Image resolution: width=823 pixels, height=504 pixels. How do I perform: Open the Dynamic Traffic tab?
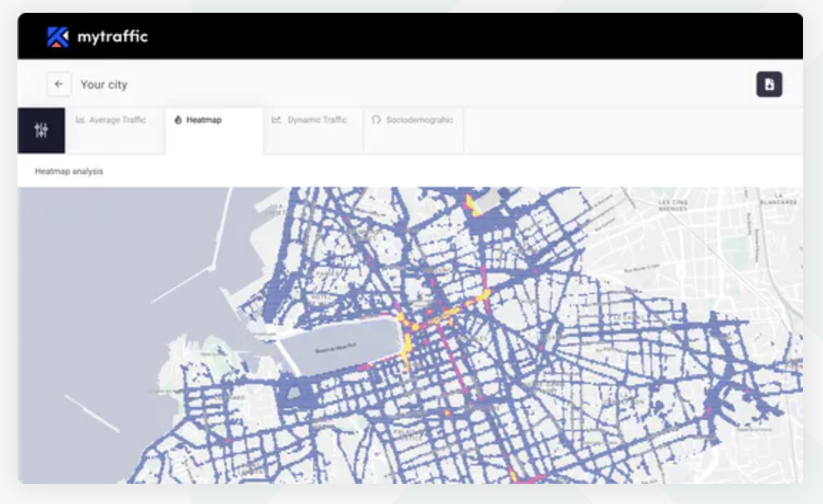coord(317,120)
